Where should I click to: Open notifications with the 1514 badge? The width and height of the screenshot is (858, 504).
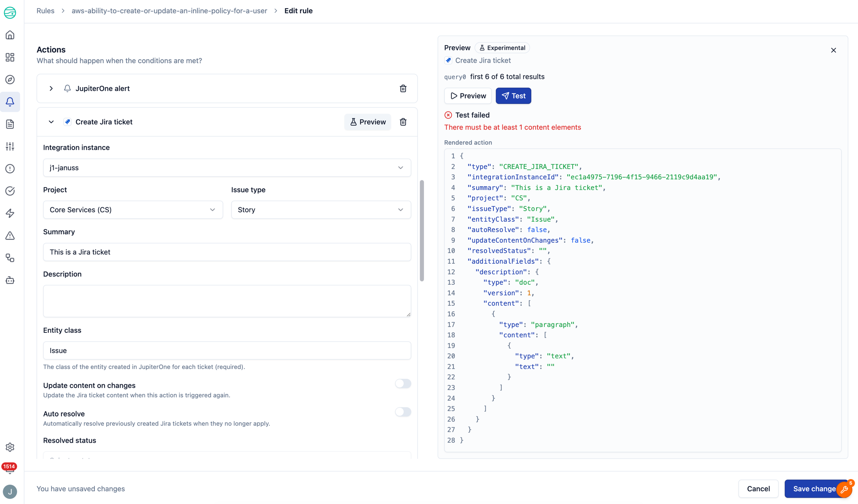click(x=9, y=468)
